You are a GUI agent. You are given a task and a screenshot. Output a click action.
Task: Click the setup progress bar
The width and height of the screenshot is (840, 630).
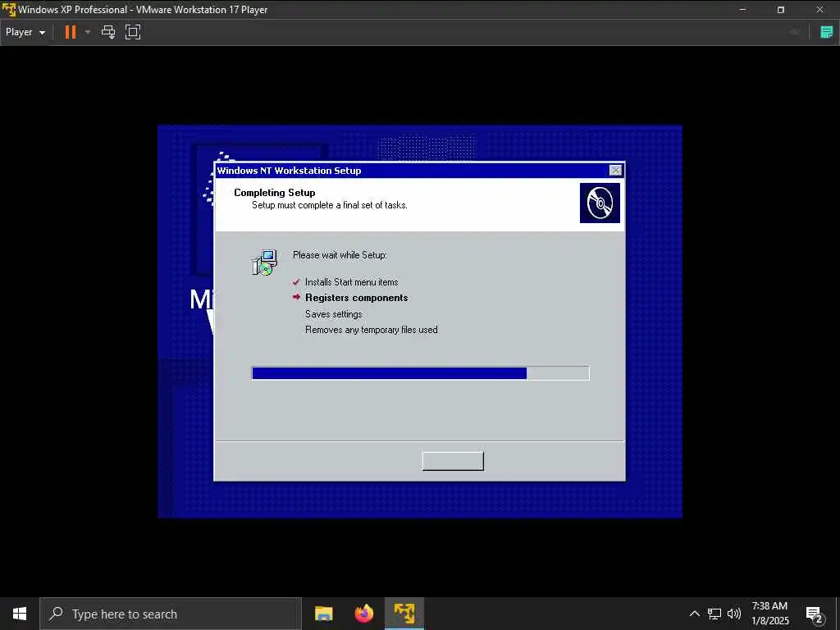pyautogui.click(x=421, y=373)
